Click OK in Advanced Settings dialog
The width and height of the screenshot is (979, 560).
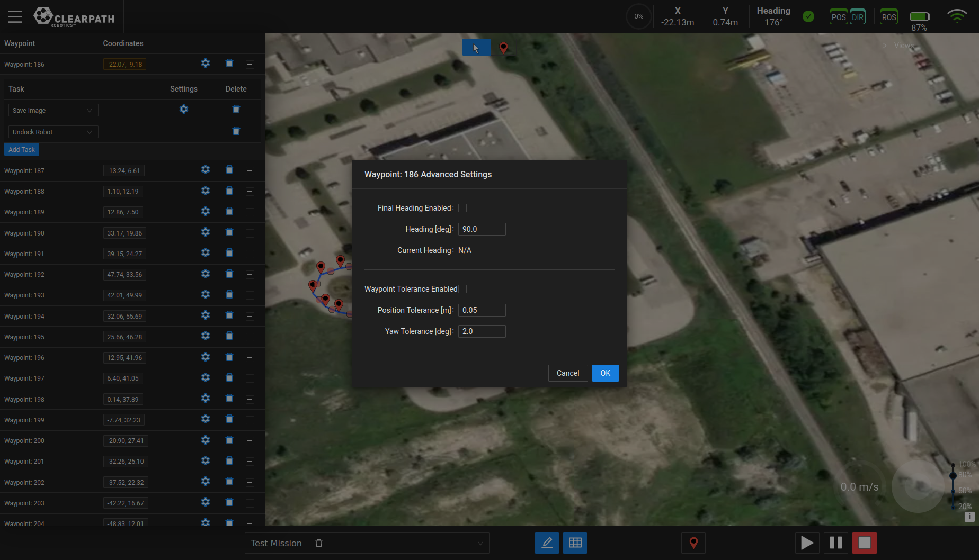(x=605, y=373)
